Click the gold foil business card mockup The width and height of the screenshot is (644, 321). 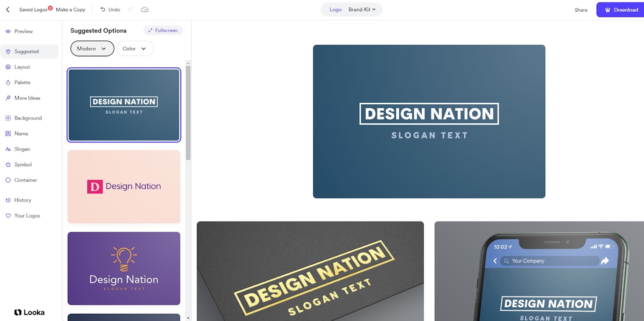[310, 271]
